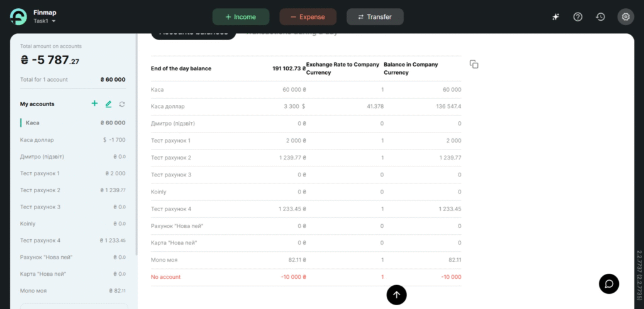Open the chat support bubble
Viewport: 644px width, 309px height.
609,283
